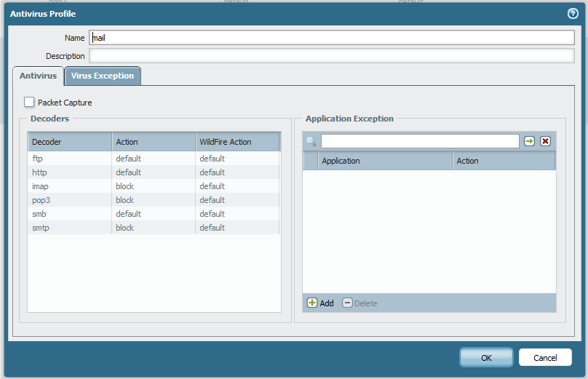This screenshot has width=588, height=379.
Task: Select the pop3 decoder row
Action: point(70,200)
